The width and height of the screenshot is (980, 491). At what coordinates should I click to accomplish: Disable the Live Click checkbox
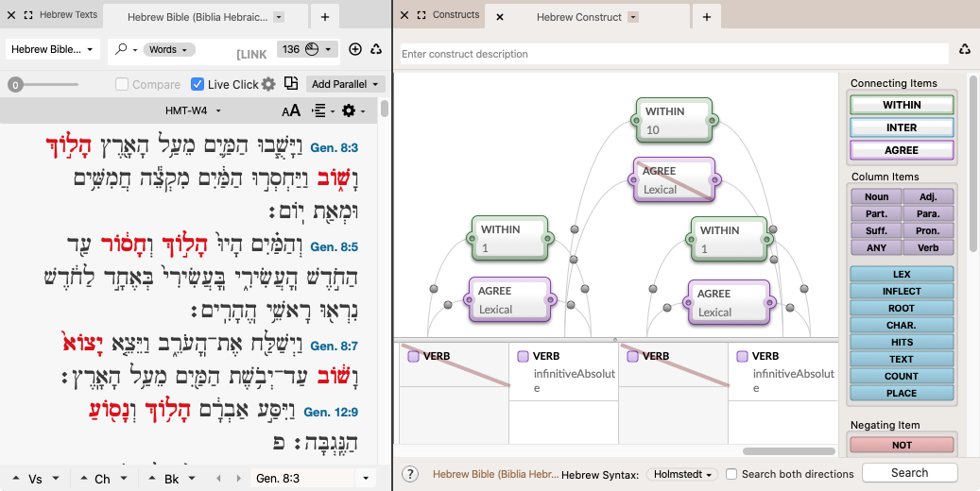tap(198, 84)
